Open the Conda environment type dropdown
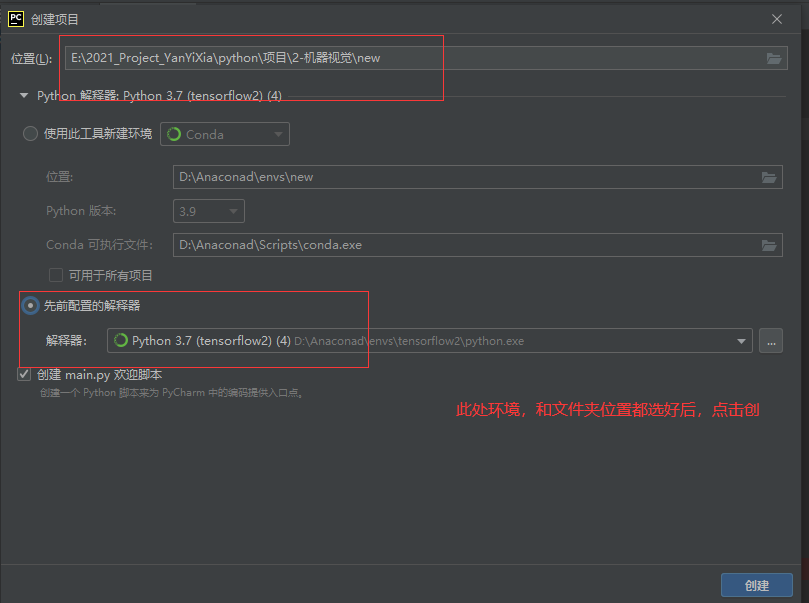The image size is (809, 603). point(225,134)
